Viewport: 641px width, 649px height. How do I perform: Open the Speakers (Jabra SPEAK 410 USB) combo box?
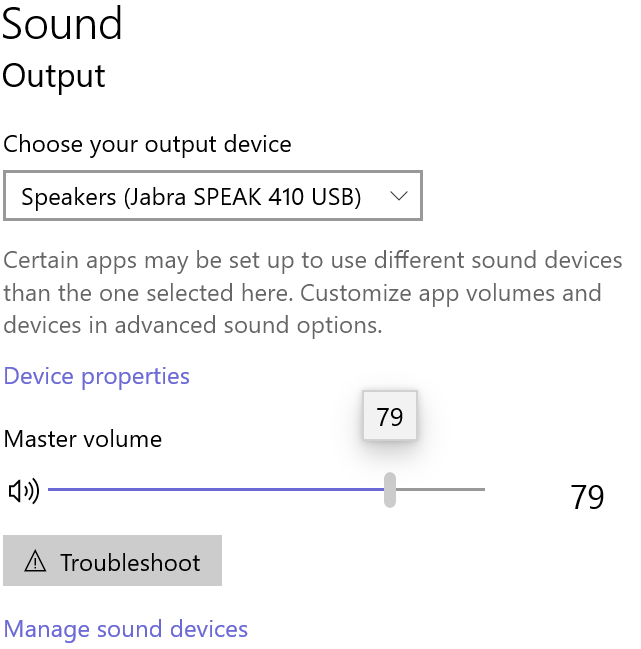212,196
